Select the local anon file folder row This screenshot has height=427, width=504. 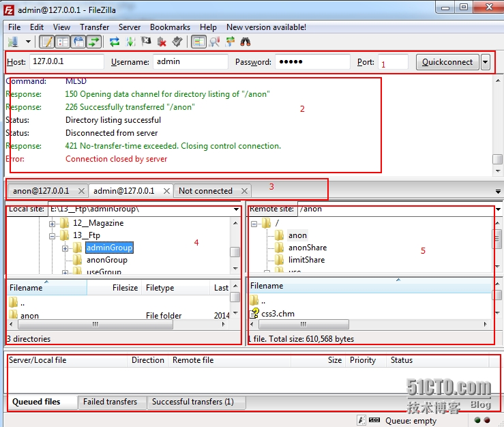click(x=118, y=315)
